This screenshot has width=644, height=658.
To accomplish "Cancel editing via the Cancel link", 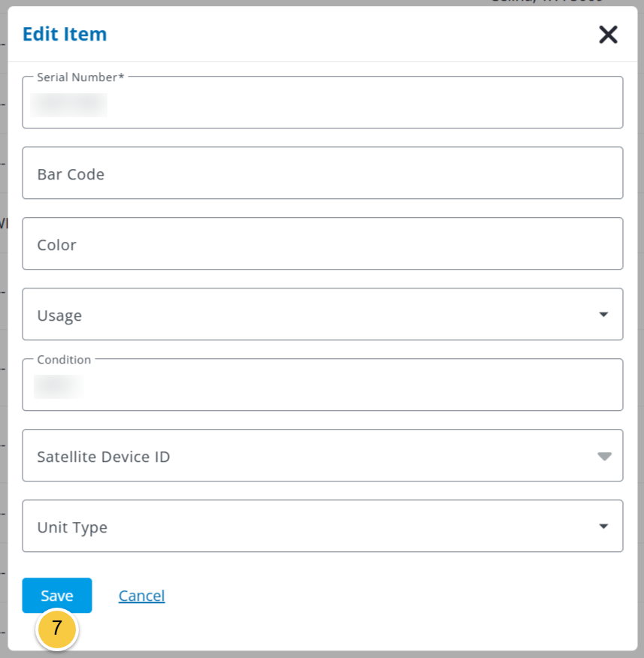I will [141, 596].
